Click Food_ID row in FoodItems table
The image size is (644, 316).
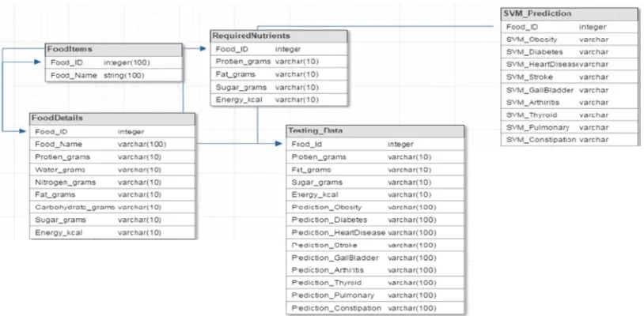pyautogui.click(x=113, y=62)
